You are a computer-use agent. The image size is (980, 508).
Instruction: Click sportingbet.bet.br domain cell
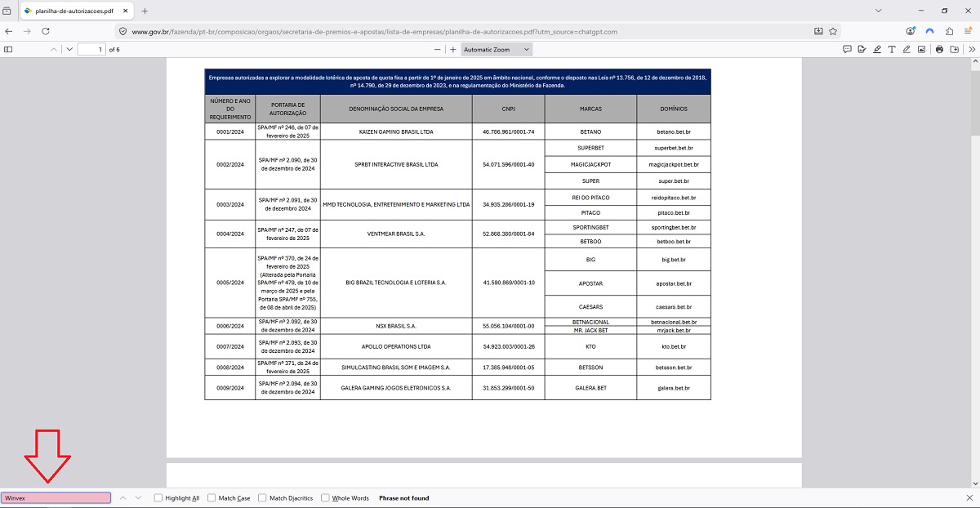click(x=673, y=227)
